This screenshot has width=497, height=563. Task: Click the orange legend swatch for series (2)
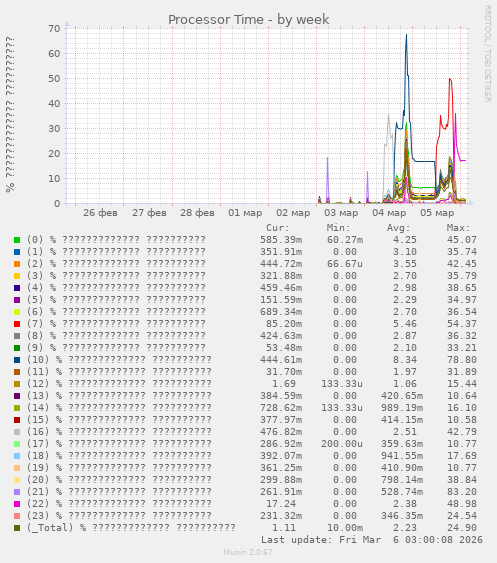(17, 264)
